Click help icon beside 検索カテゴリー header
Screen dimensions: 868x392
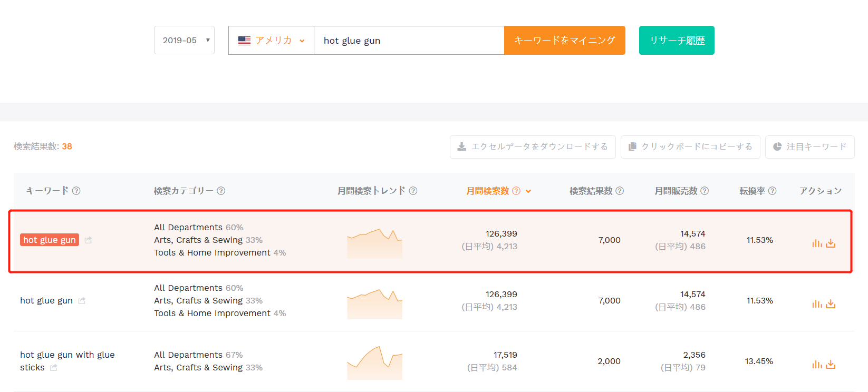click(x=221, y=191)
